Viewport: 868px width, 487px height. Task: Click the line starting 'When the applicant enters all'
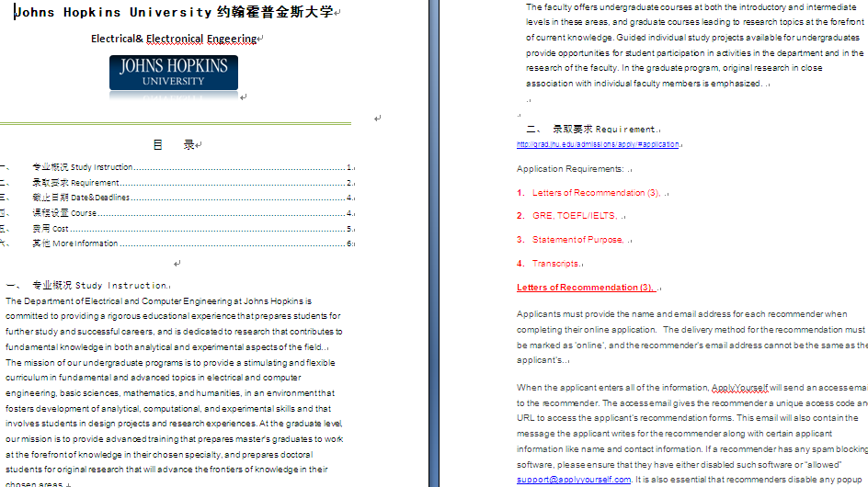692,388
